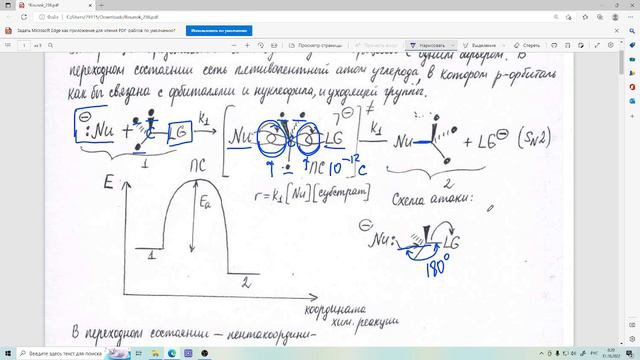Open the browser profile avatar
Screen dimensions: 640x360
[615, 17]
